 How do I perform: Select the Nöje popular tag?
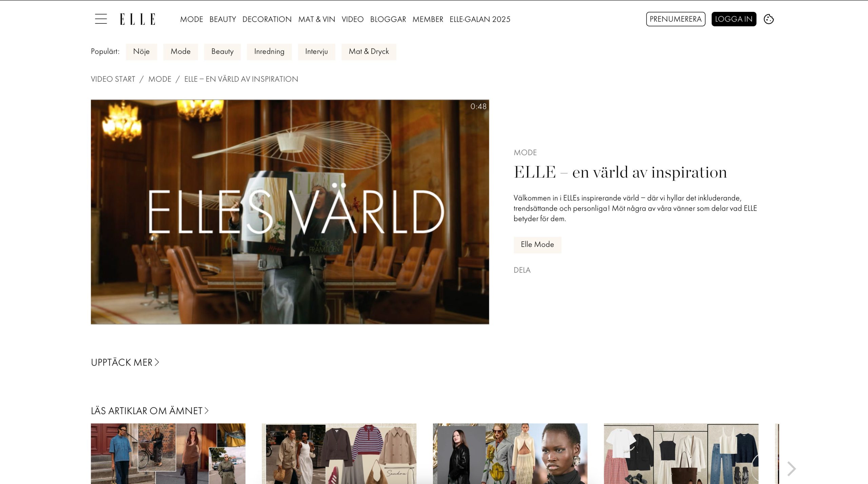[x=141, y=52]
